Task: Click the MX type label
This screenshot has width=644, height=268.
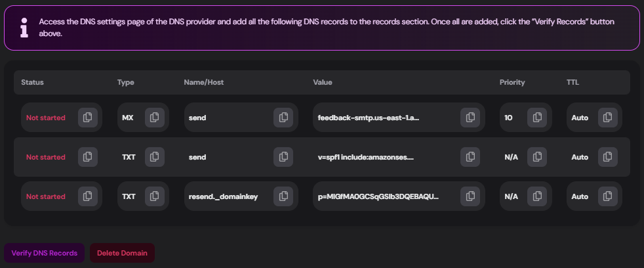Action: [127, 118]
